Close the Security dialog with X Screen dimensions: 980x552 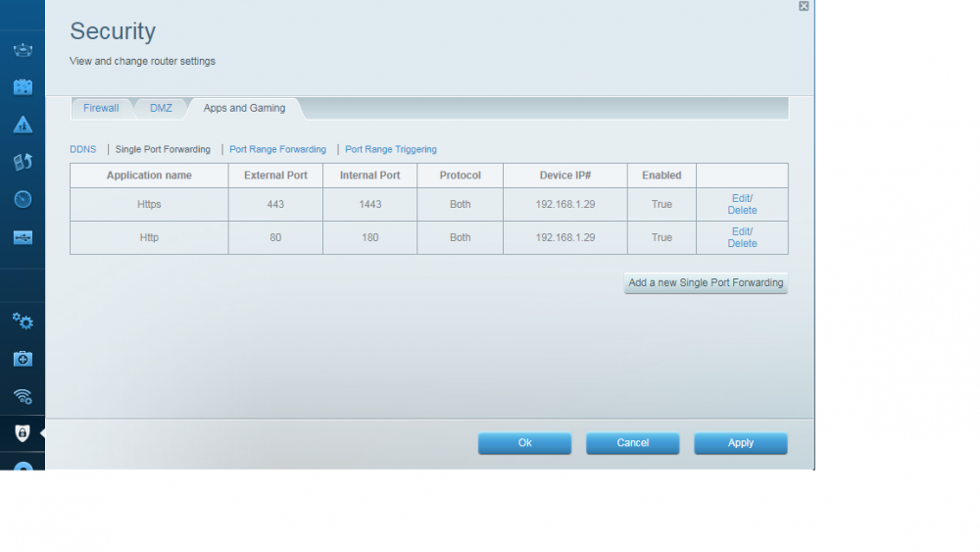(804, 6)
